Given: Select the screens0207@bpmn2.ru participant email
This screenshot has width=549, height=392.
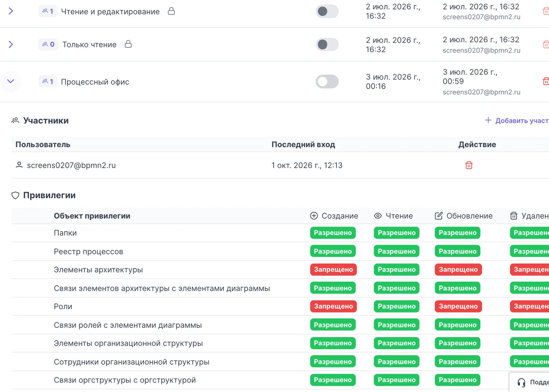Looking at the screenshot, I should [71, 165].
